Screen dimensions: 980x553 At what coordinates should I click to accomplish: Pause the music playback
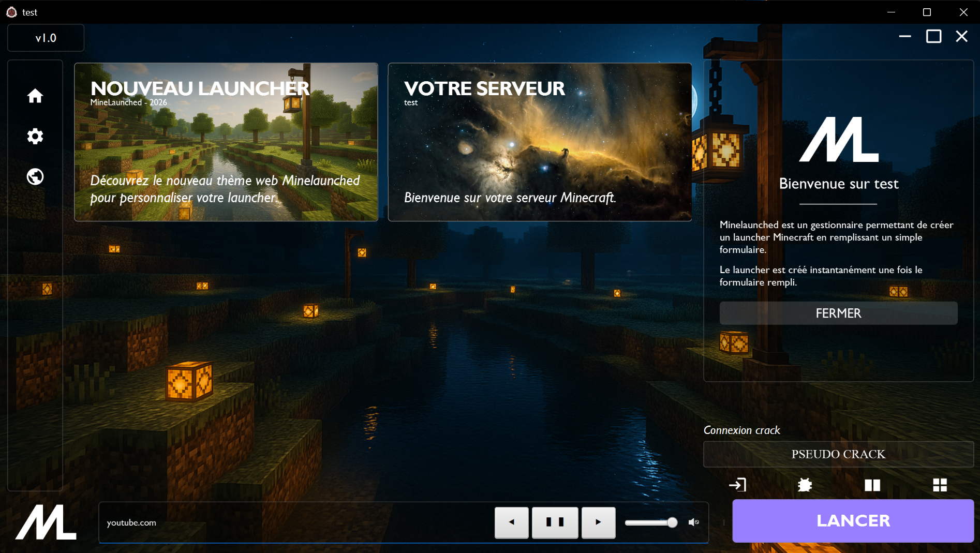(x=555, y=522)
